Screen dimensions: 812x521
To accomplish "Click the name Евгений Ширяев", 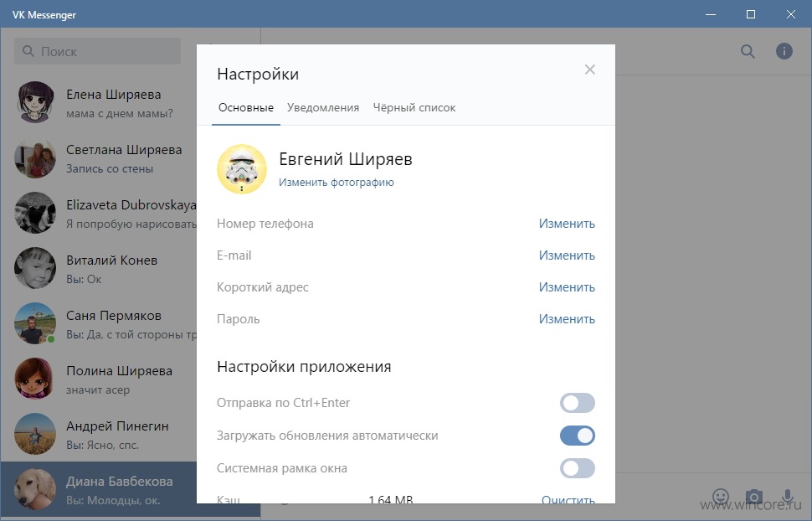I will click(346, 159).
